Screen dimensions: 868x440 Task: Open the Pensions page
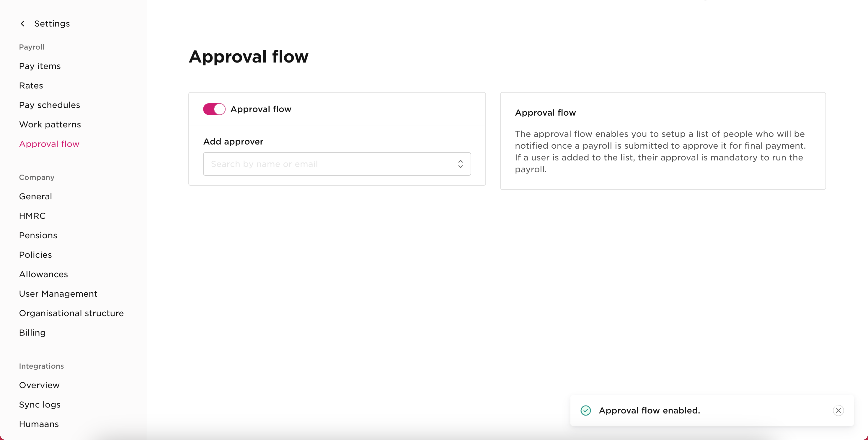point(38,235)
